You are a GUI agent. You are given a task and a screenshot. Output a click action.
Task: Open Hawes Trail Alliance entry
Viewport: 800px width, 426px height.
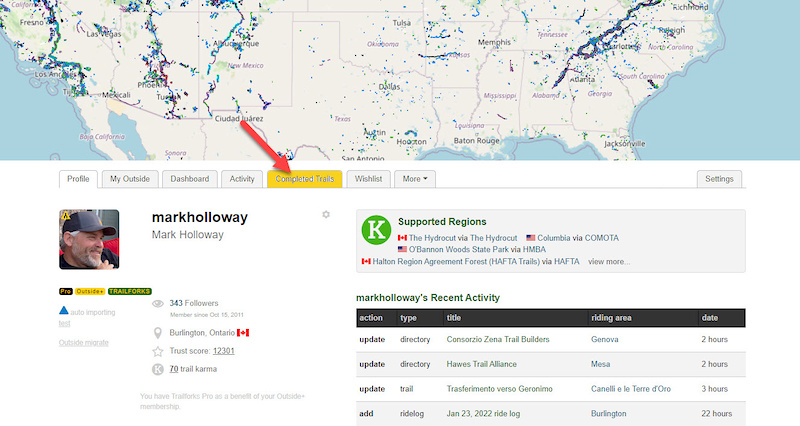click(x=482, y=364)
